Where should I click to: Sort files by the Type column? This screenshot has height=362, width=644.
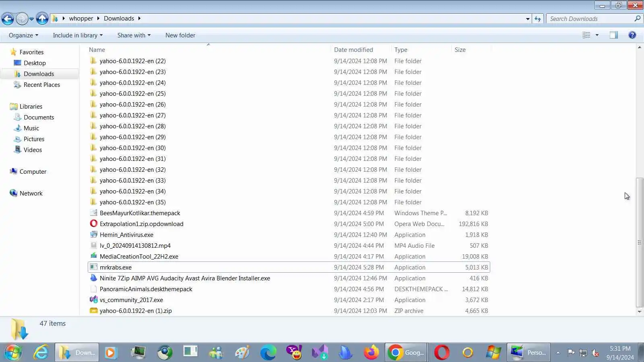coord(421,49)
